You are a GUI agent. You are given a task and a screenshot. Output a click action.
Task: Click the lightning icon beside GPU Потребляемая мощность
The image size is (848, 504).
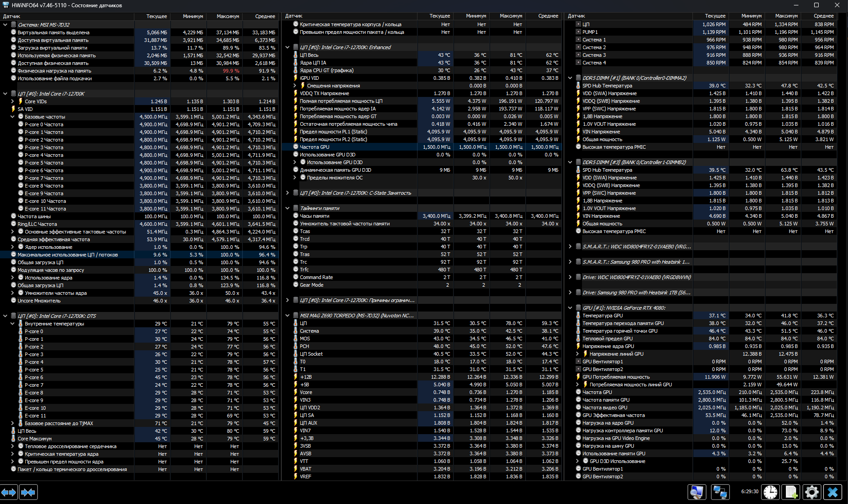pos(578,377)
